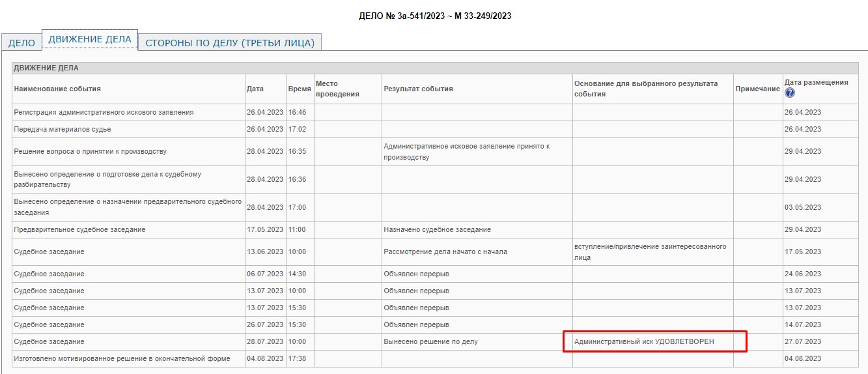Select the "Регистрация административного искового заявления" event
The height and width of the screenshot is (374, 868).
pyautogui.click(x=104, y=112)
